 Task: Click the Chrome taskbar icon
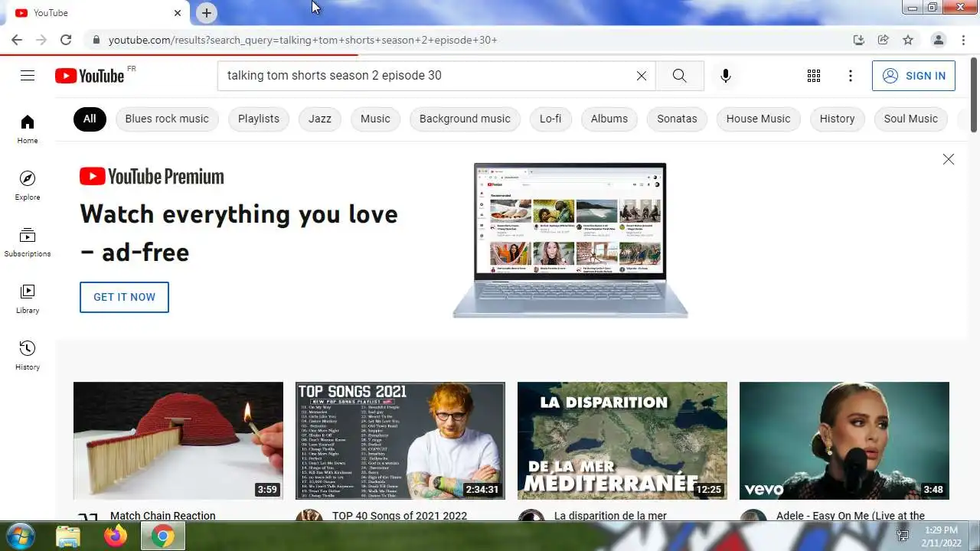pos(162,536)
